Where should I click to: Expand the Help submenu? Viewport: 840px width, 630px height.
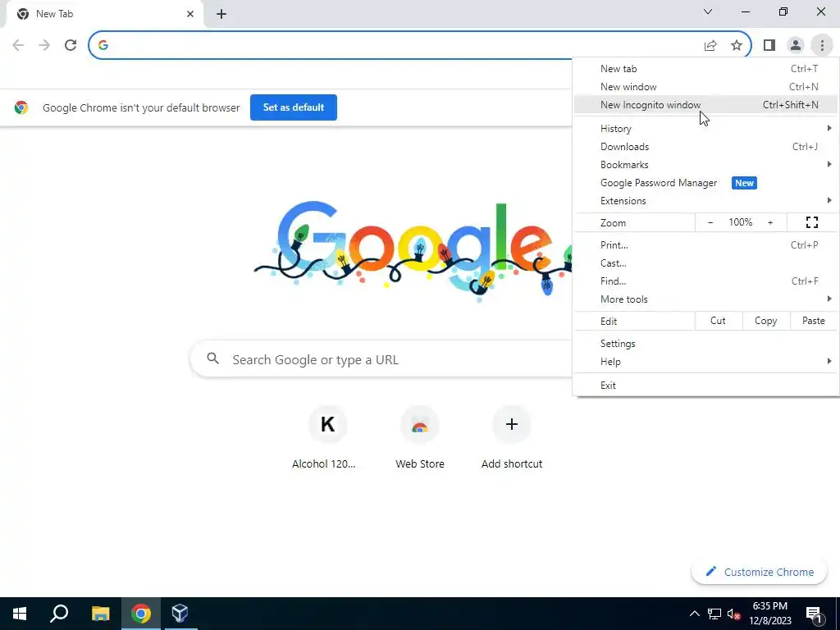[x=705, y=362]
